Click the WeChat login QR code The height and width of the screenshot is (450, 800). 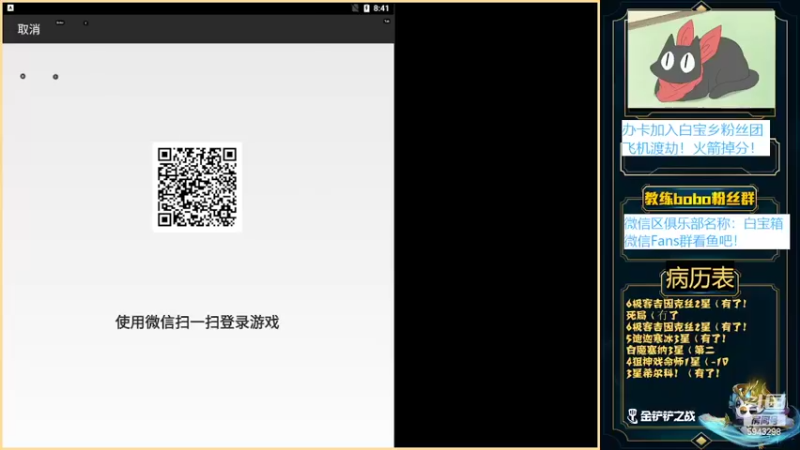click(197, 187)
